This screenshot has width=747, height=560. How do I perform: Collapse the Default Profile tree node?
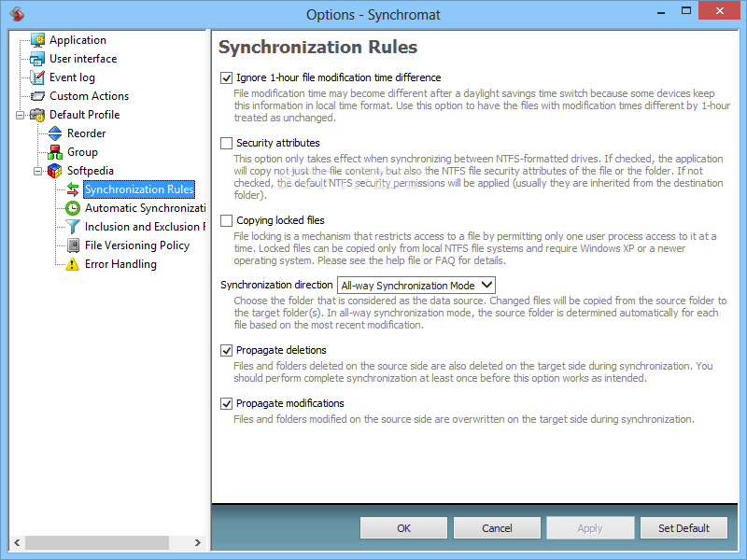click(x=20, y=115)
